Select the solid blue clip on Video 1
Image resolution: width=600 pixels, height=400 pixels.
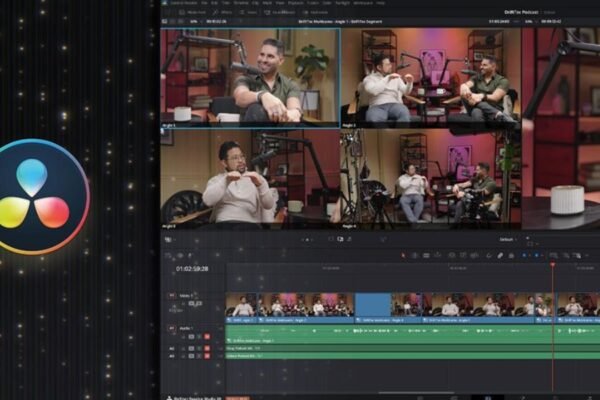(x=373, y=304)
